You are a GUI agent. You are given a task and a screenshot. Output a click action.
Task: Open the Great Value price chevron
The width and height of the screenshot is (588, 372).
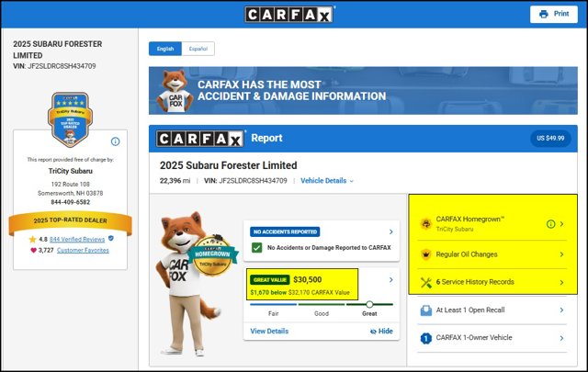coord(391,280)
